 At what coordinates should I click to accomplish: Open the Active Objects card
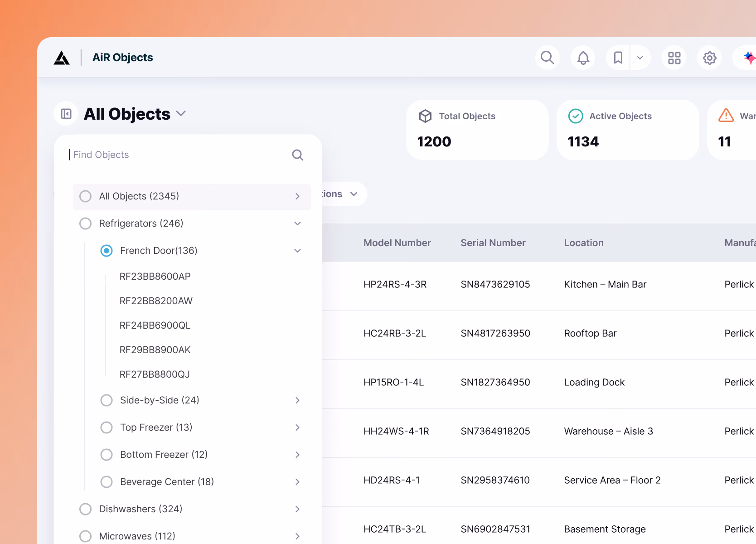pyautogui.click(x=628, y=130)
